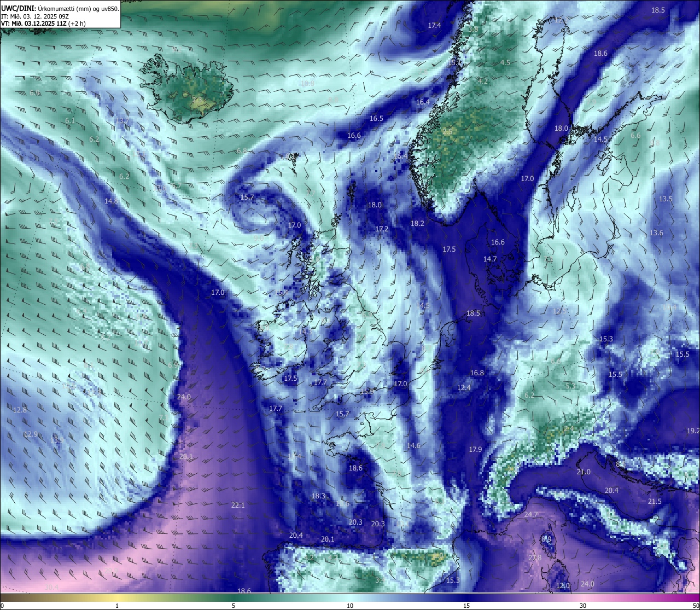Click the 16.5 value label
700x610 pixels.
[376, 118]
